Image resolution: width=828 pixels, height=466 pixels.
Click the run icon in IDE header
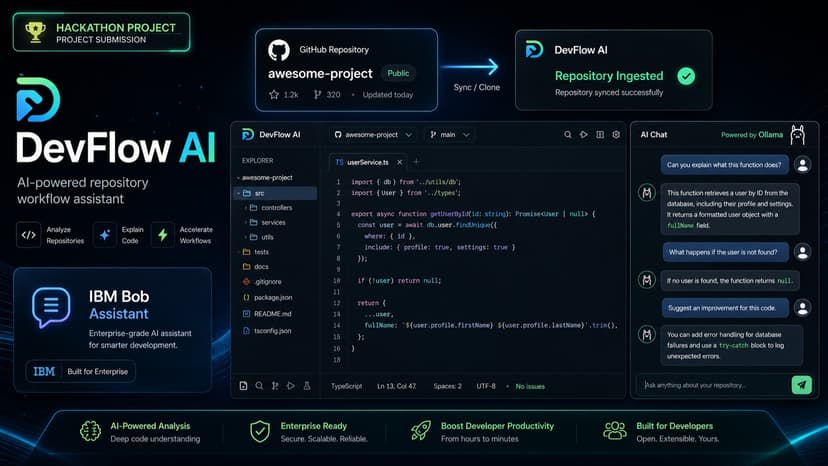[584, 135]
